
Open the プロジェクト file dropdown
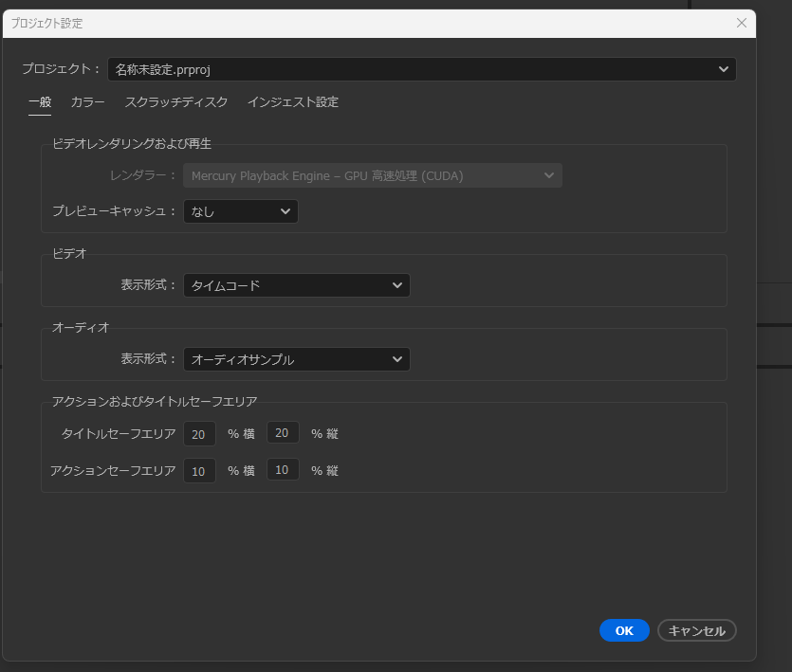pyautogui.click(x=422, y=69)
